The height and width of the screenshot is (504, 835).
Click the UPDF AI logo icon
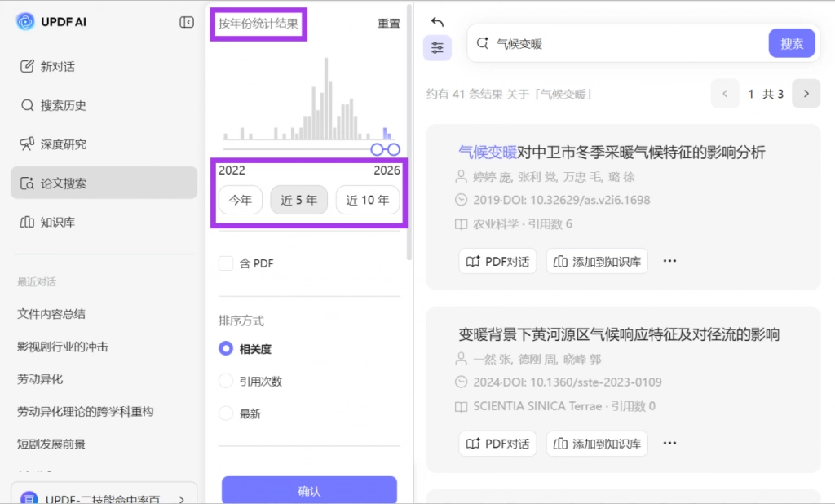tap(25, 22)
